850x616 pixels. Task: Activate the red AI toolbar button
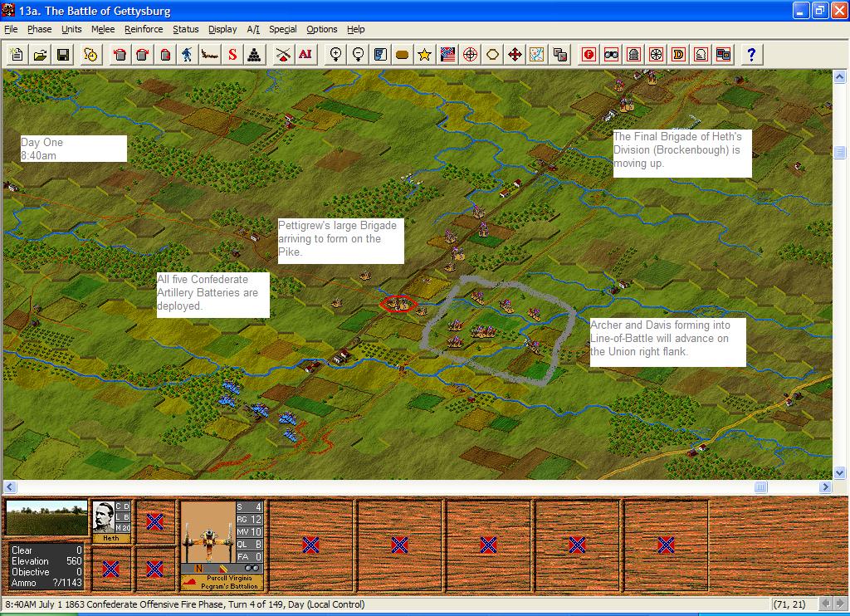305,54
